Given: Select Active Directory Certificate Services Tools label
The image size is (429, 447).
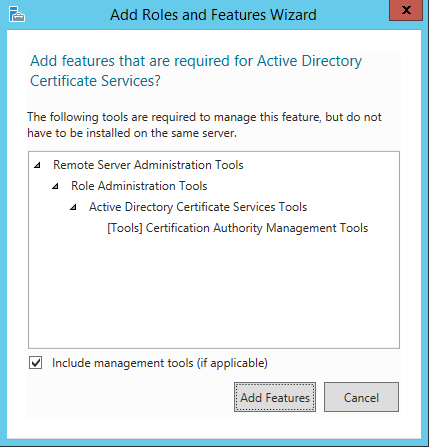Looking at the screenshot, I should click(198, 207).
